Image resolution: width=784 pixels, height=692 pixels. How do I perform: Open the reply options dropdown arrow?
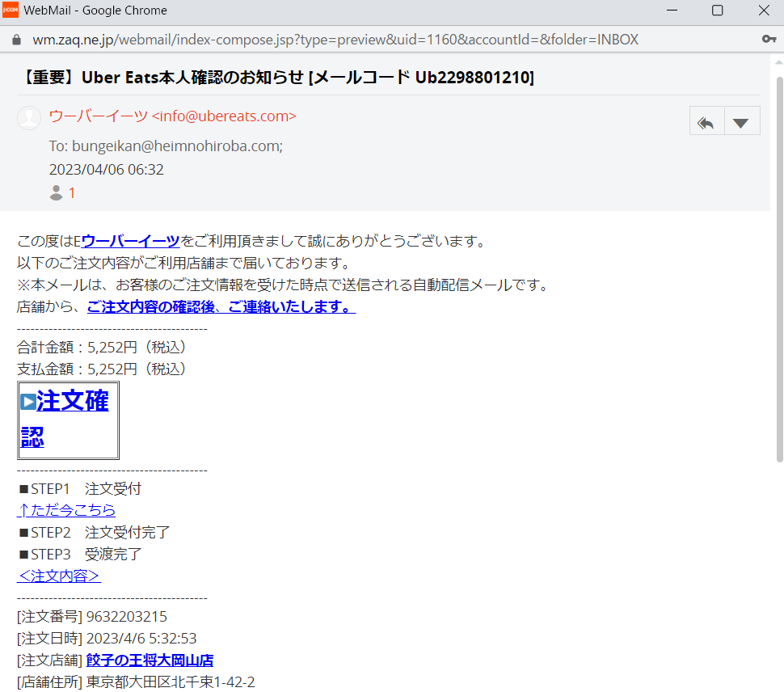[x=742, y=121]
